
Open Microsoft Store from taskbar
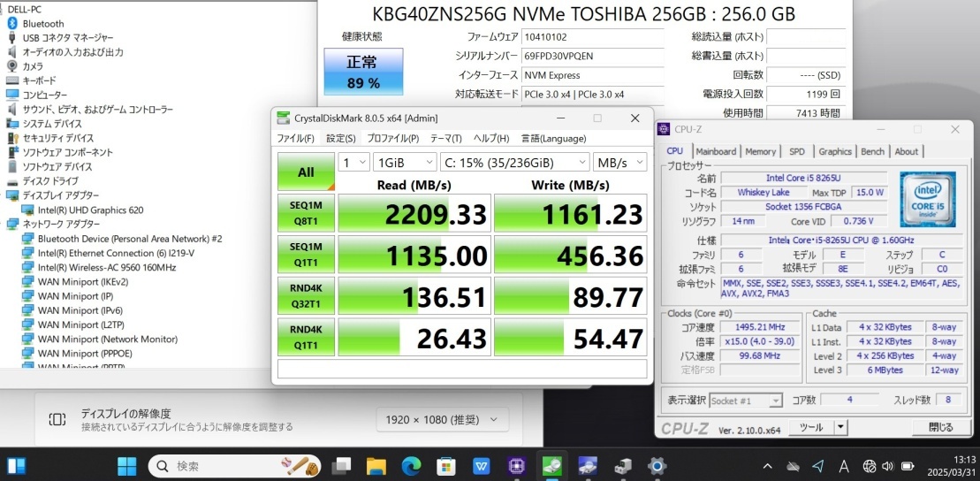pos(445,466)
